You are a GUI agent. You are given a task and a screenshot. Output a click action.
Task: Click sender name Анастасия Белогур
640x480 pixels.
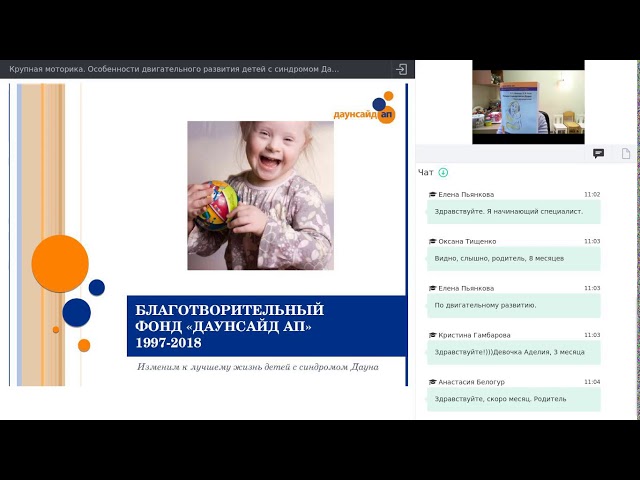[x=471, y=382]
